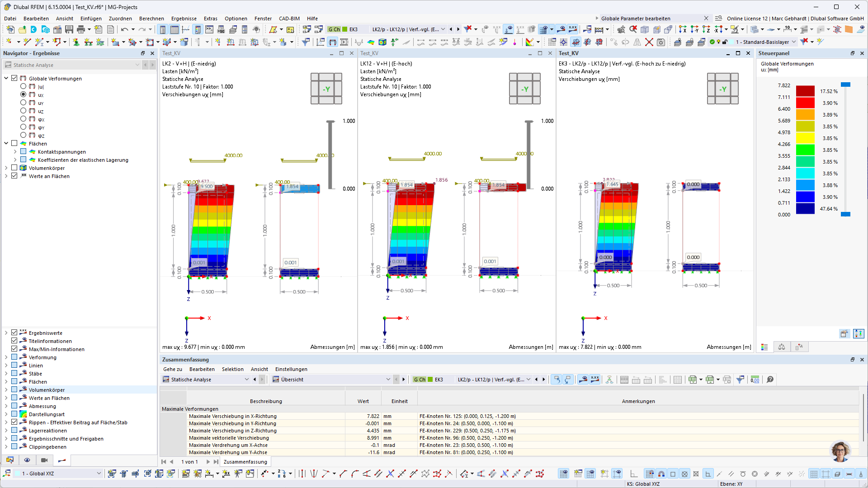The height and width of the screenshot is (488, 868).
Task: Uncheck the Globale Verformungen checkbox
Action: point(14,78)
